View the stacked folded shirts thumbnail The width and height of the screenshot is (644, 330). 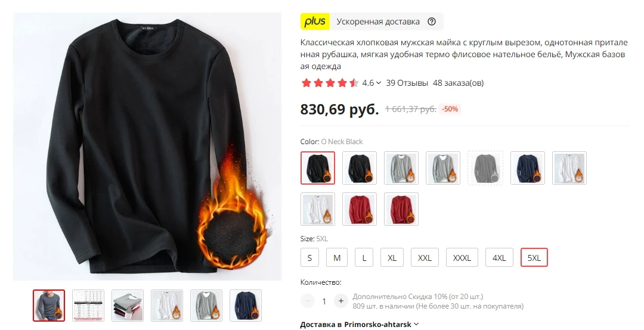pyautogui.click(x=128, y=306)
